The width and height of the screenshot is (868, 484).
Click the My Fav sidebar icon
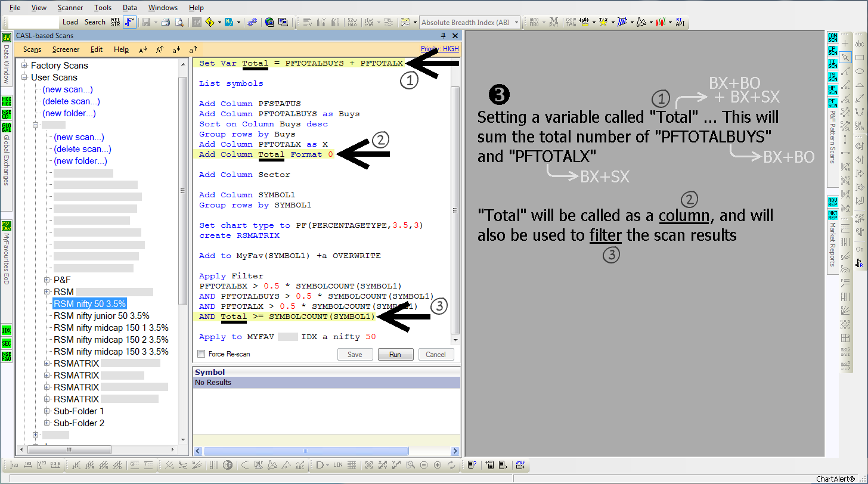pyautogui.click(x=7, y=226)
